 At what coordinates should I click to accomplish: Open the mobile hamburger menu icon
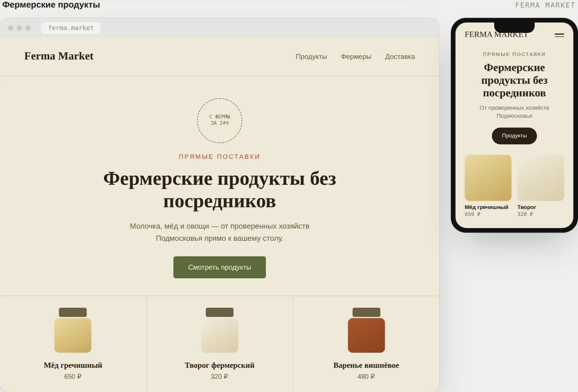pyautogui.click(x=559, y=35)
